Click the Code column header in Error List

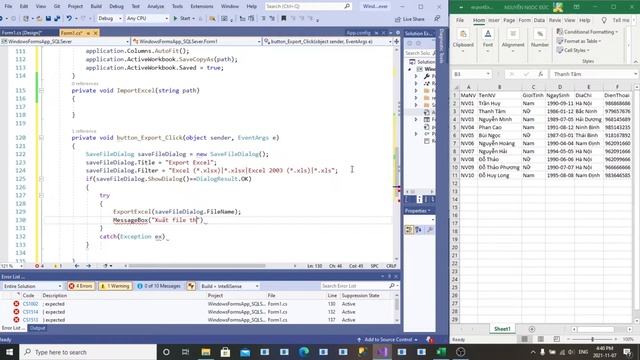[29, 296]
